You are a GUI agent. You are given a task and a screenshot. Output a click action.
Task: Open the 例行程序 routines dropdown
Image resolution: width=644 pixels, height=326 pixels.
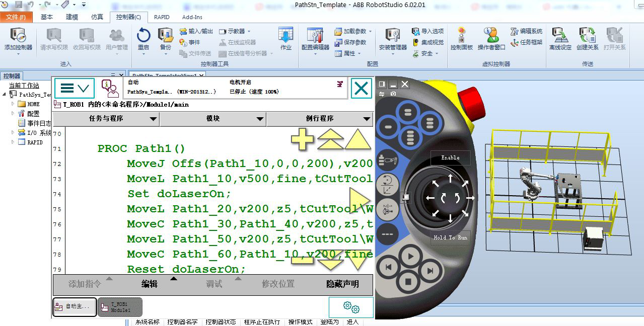tap(319, 119)
